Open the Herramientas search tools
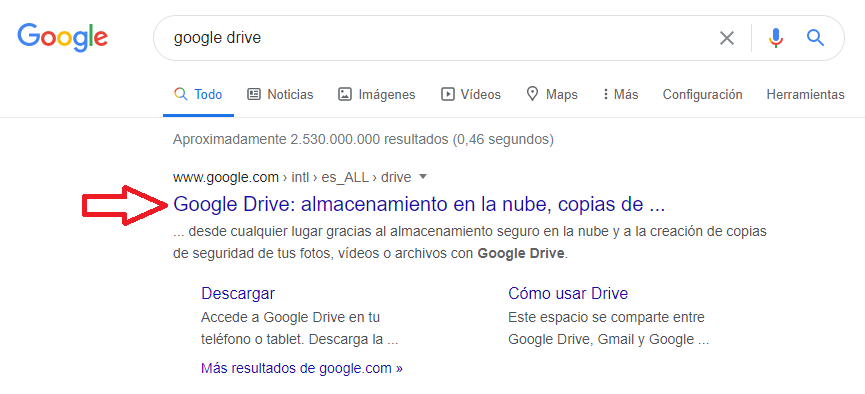Image resolution: width=865 pixels, height=394 pixels. (x=805, y=94)
